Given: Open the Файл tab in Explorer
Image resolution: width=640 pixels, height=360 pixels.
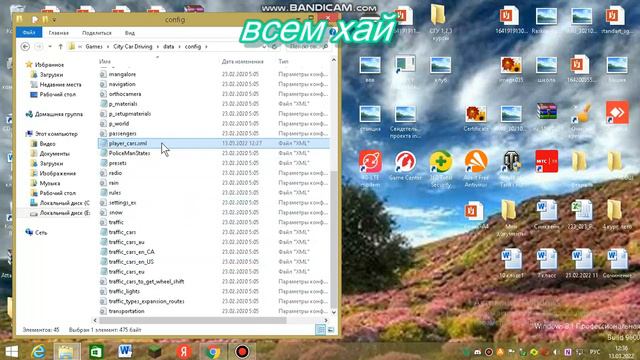Looking at the screenshot, I should [29, 33].
